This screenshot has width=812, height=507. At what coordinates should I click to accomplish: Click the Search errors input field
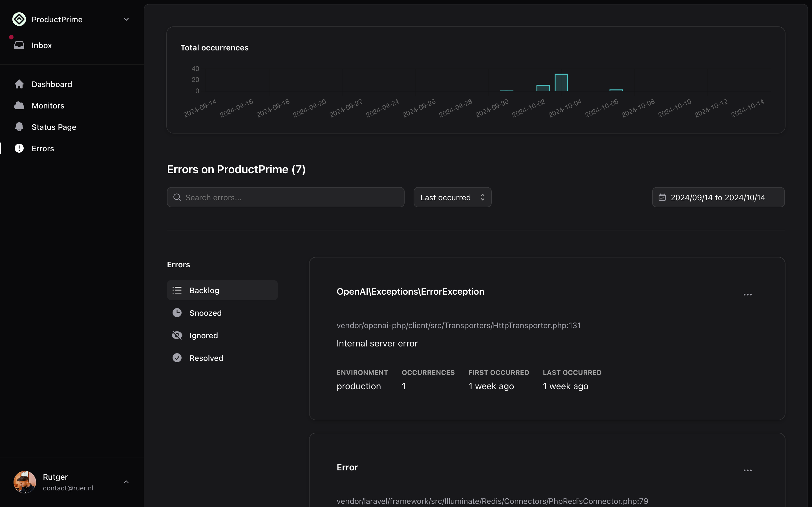[285, 197]
